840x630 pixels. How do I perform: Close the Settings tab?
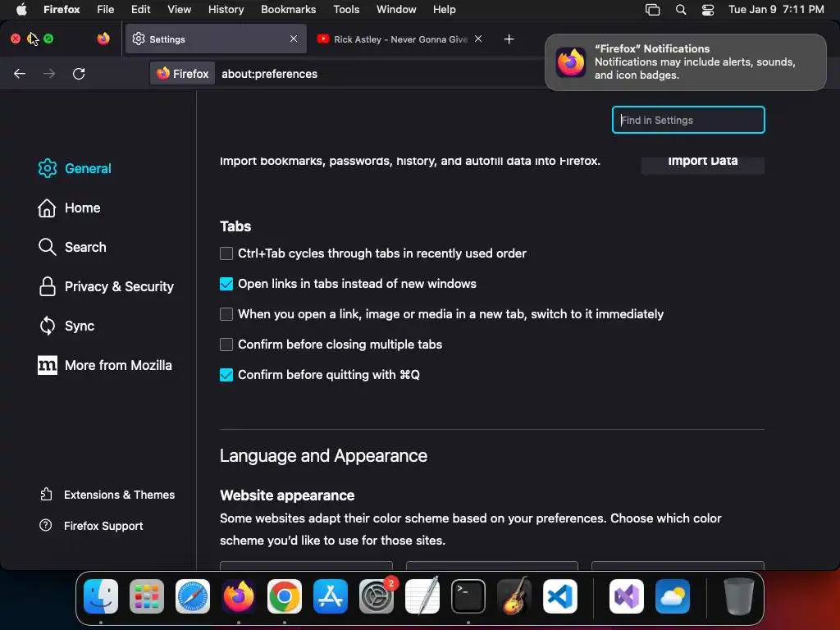tap(294, 39)
